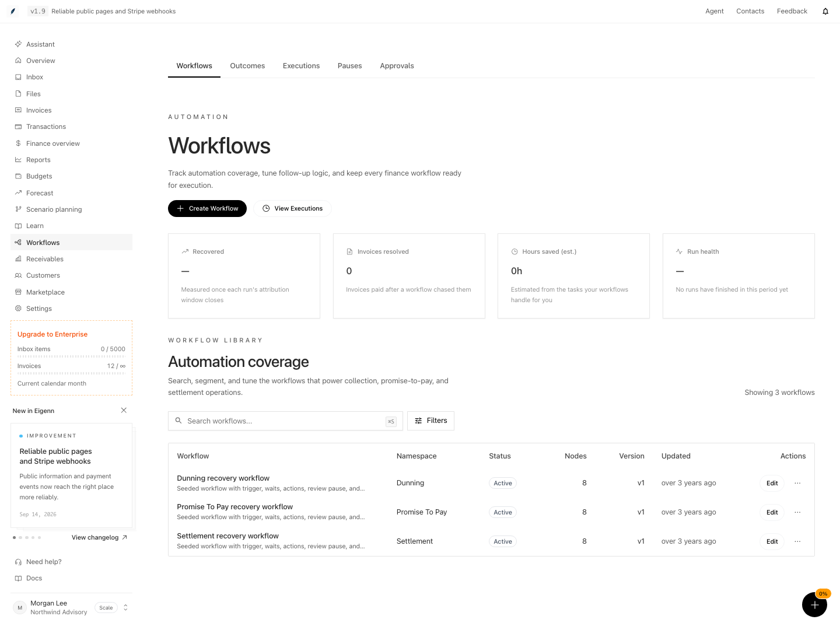The image size is (840, 630).
Task: Click Create Workflow button
Action: click(207, 208)
